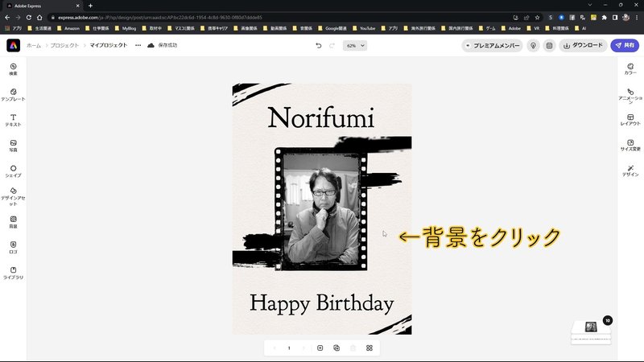Open the three-dot project options menu

pyautogui.click(x=138, y=45)
